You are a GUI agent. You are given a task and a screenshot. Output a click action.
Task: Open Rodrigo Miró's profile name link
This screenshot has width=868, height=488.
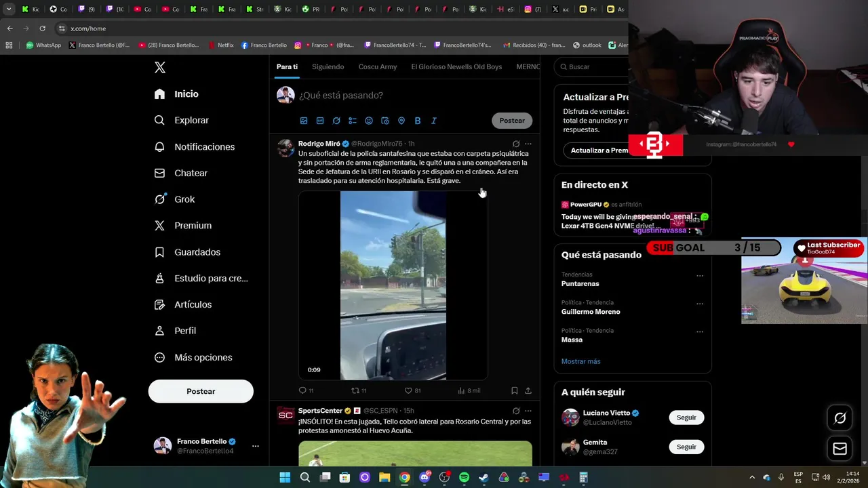point(319,144)
